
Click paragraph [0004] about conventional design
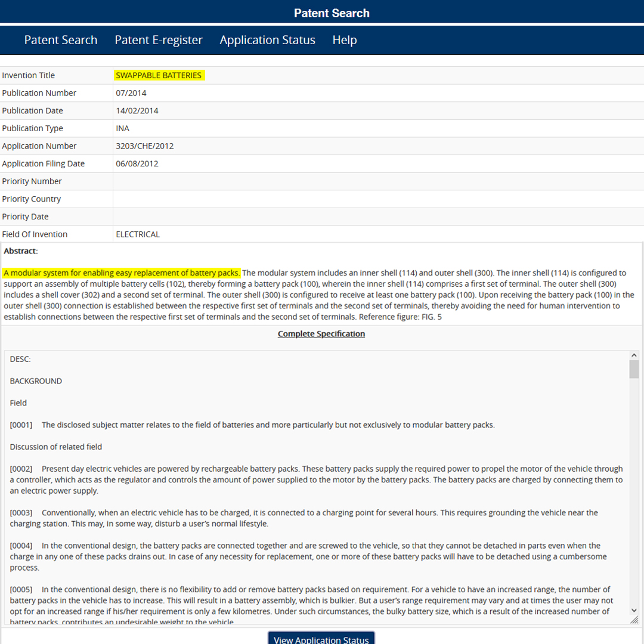(308, 556)
